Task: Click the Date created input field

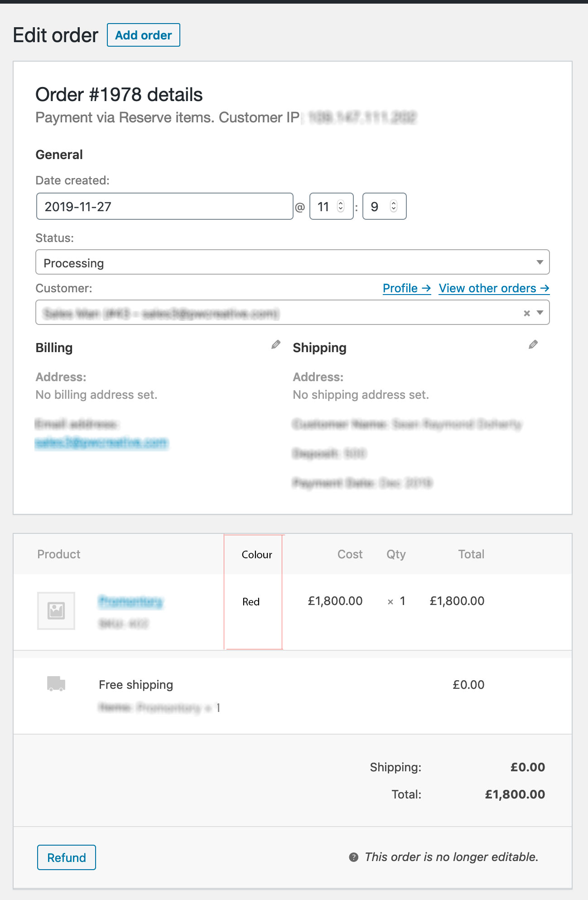Action: click(164, 207)
